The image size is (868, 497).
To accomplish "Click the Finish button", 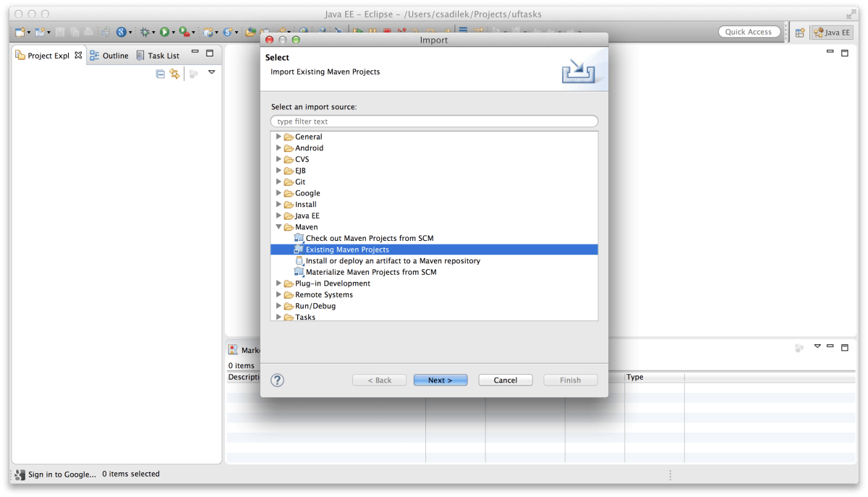I will tap(571, 380).
